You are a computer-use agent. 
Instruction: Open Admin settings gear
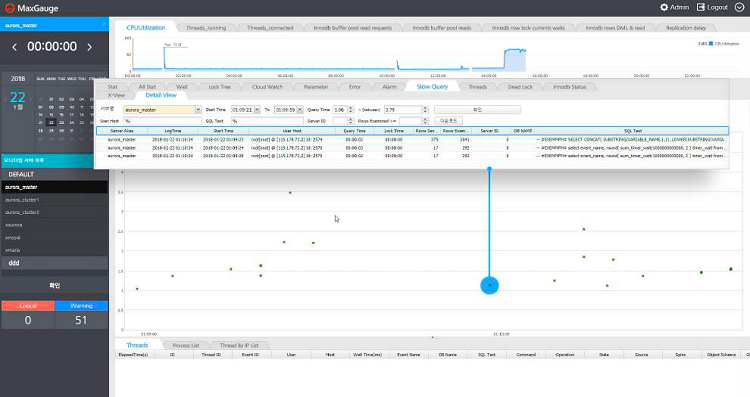coord(664,7)
